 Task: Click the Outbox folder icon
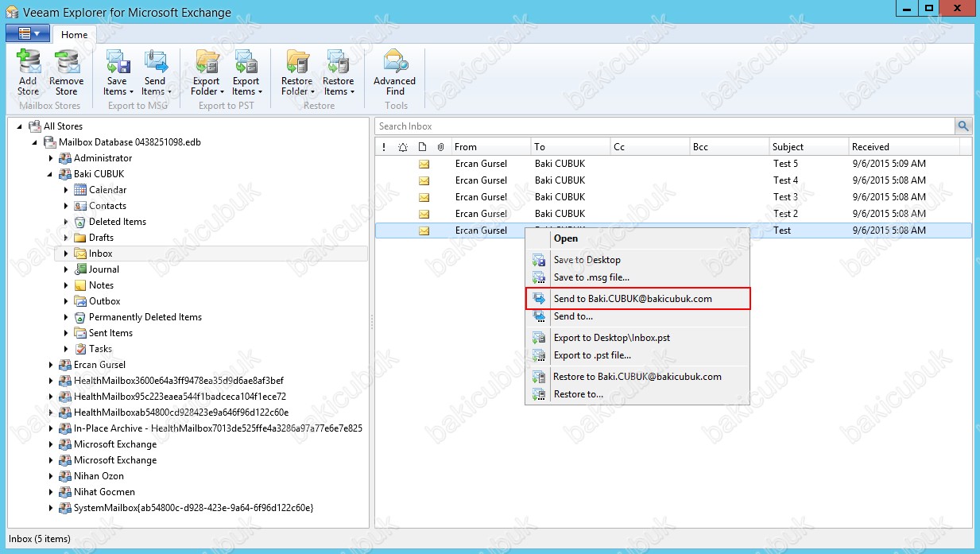(79, 301)
